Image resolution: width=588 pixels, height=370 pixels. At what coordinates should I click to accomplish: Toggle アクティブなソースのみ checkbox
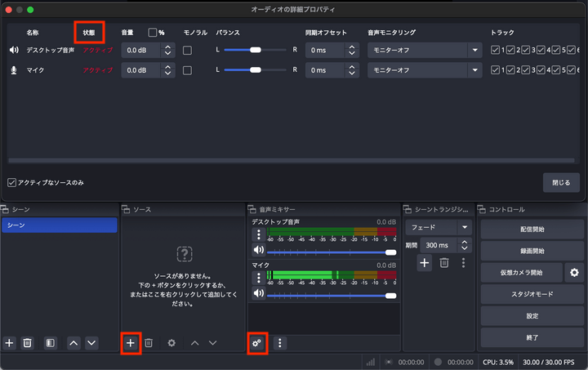coord(11,183)
